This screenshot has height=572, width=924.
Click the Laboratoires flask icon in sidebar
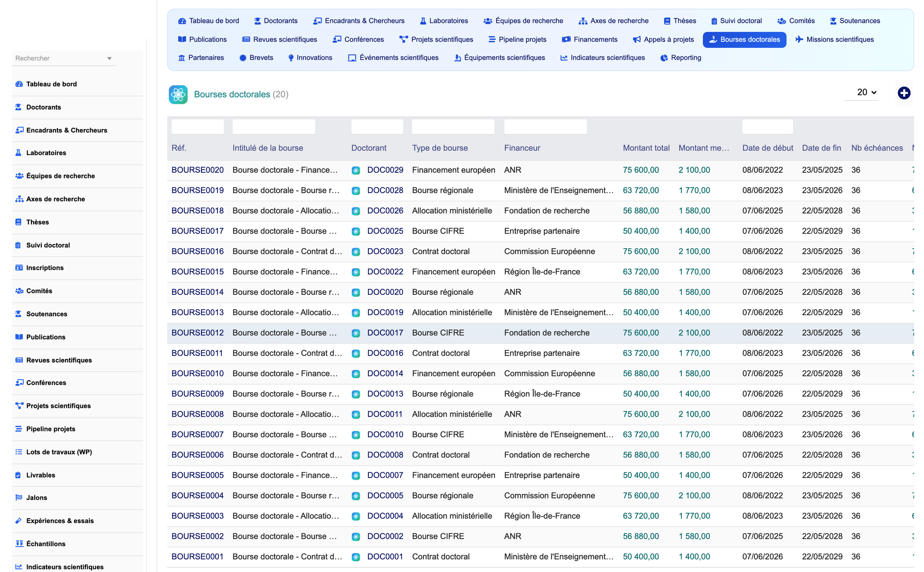(19, 153)
